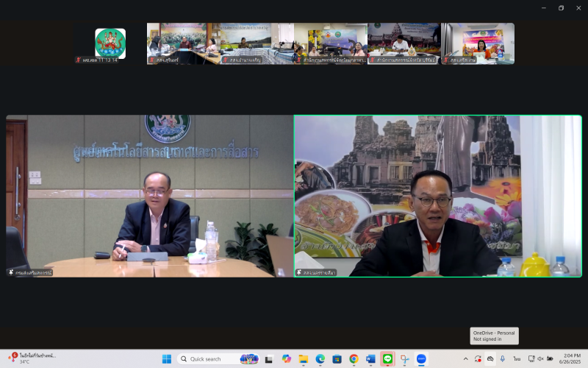
Task: Open the Zoom app in the taskbar
Action: [x=421, y=359]
